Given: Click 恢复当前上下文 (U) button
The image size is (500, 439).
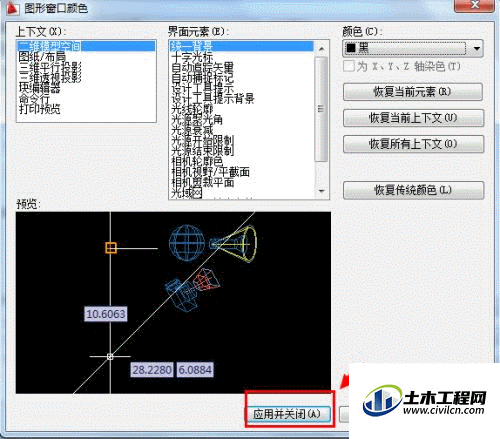Looking at the screenshot, I should pos(413,118).
